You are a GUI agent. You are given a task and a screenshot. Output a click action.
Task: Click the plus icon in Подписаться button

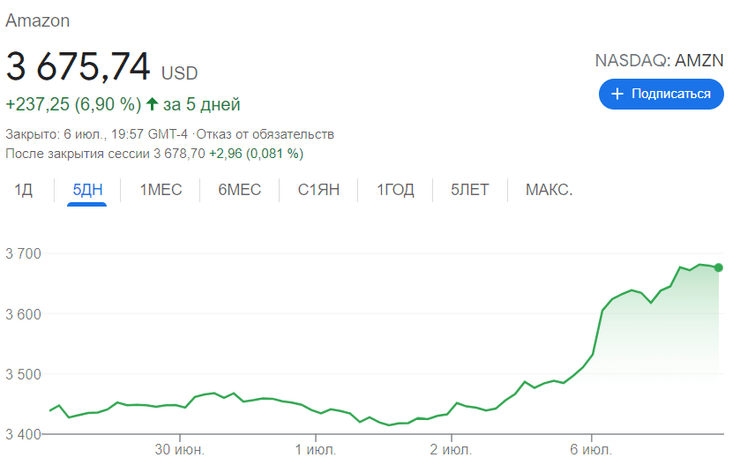pos(617,94)
